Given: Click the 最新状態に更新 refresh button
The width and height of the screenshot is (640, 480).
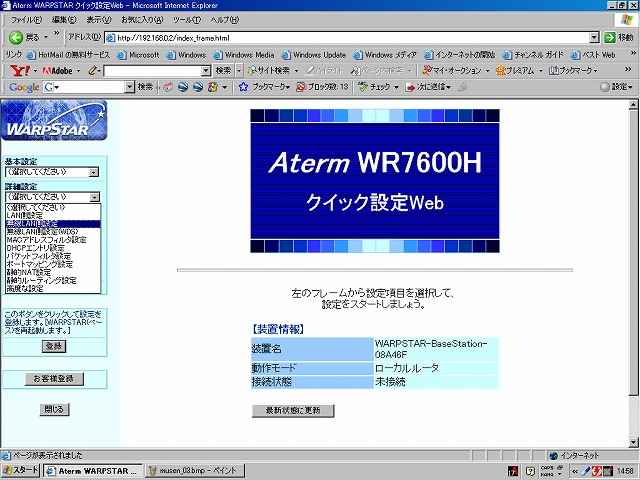Looking at the screenshot, I should [293, 411].
